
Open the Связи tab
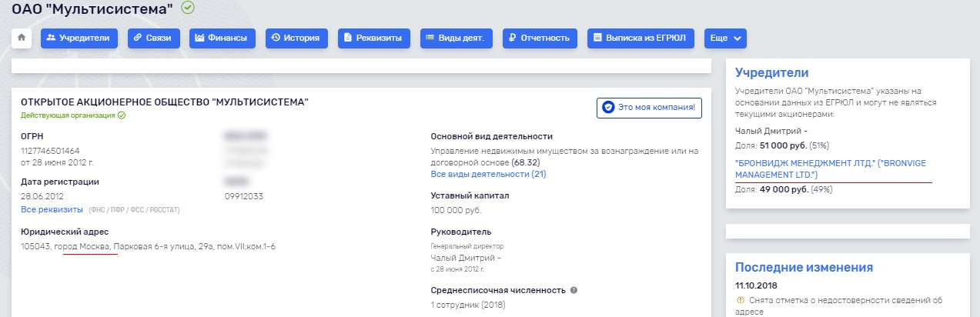point(153,38)
